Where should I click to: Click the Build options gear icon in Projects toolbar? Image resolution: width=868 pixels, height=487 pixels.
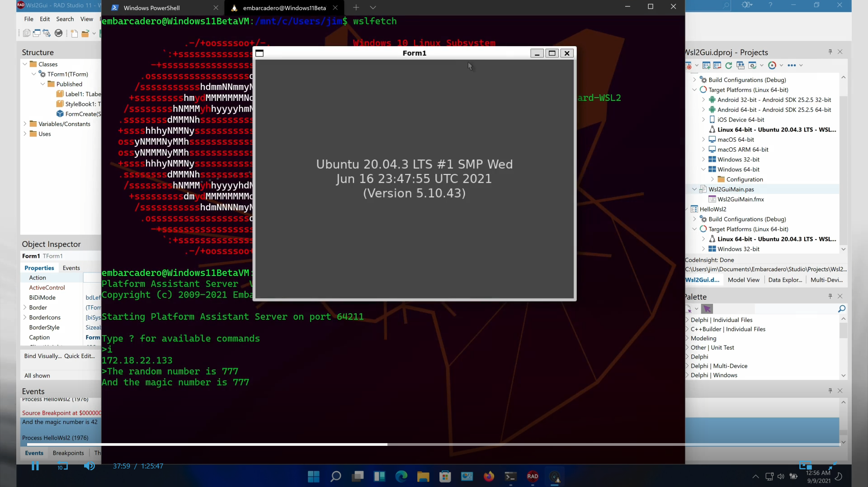752,66
